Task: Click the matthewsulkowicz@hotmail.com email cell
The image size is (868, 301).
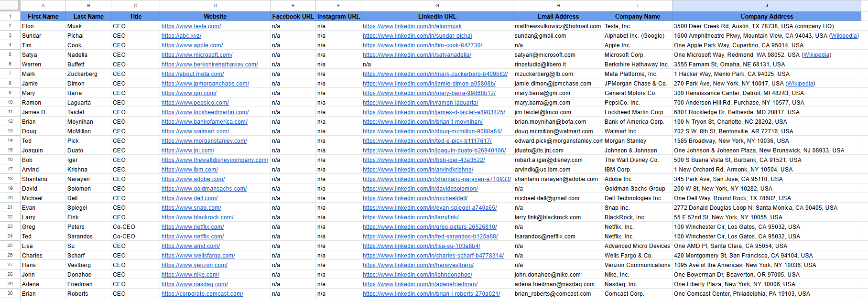Action: click(x=558, y=26)
